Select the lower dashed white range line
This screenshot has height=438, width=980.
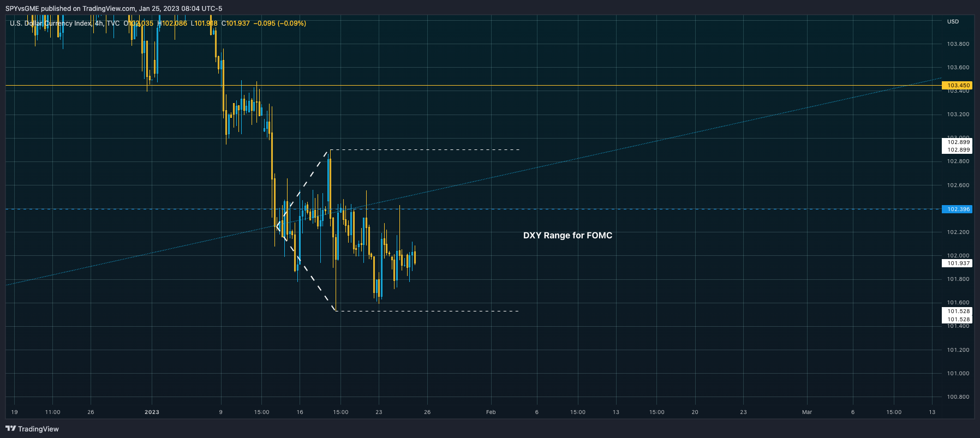point(427,311)
